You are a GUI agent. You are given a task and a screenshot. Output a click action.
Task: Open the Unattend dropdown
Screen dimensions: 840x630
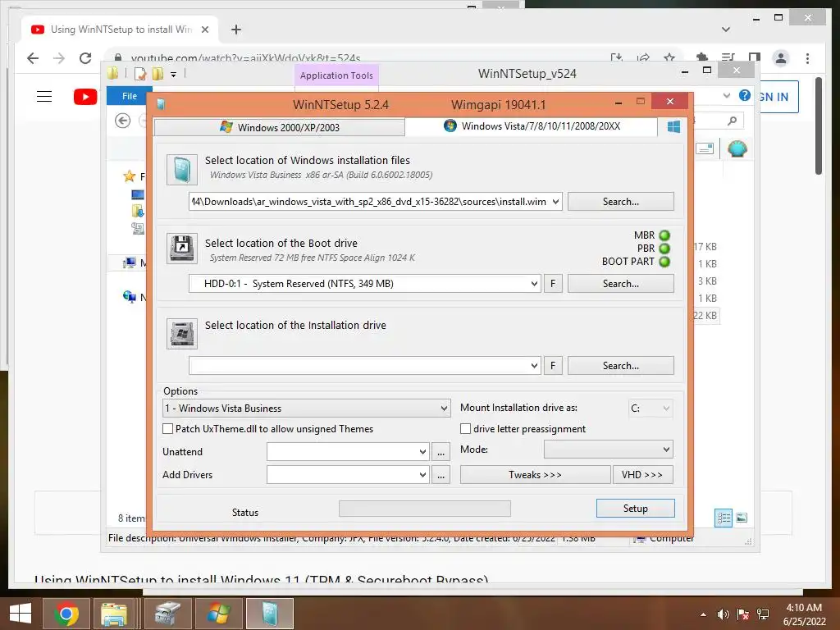[422, 452]
